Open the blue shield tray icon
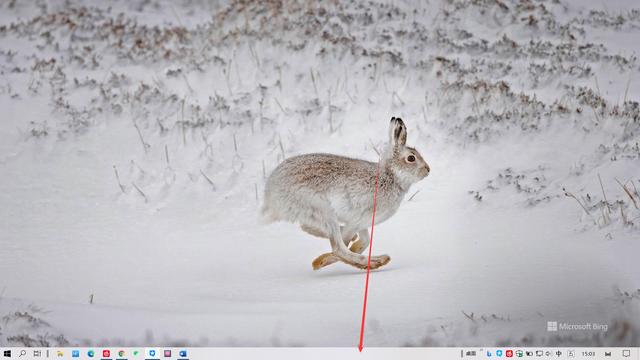 [499, 353]
